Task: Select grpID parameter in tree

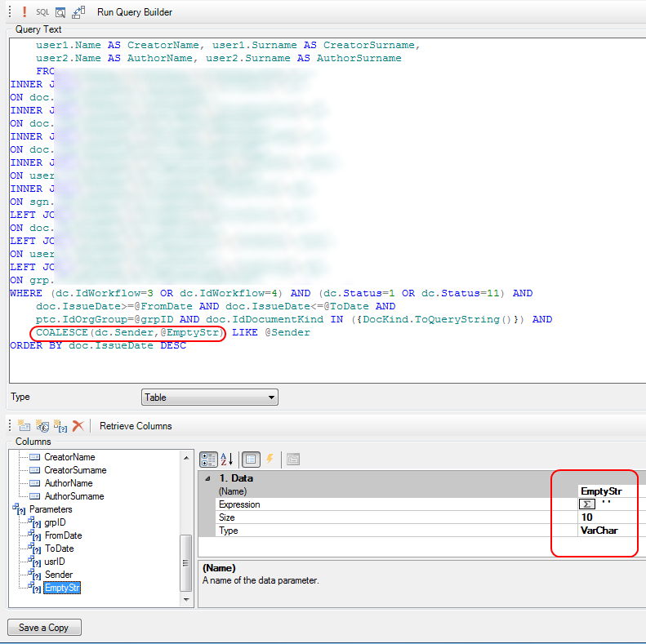Action: click(55, 522)
